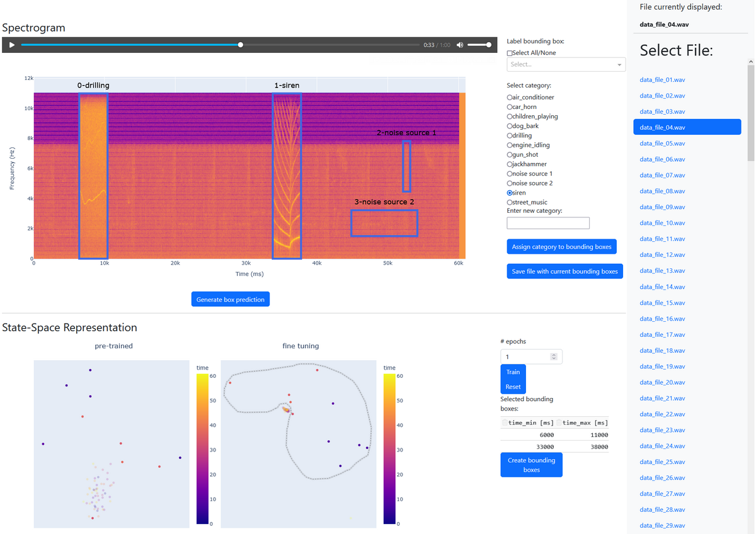Click the Reset button

pyautogui.click(x=513, y=387)
